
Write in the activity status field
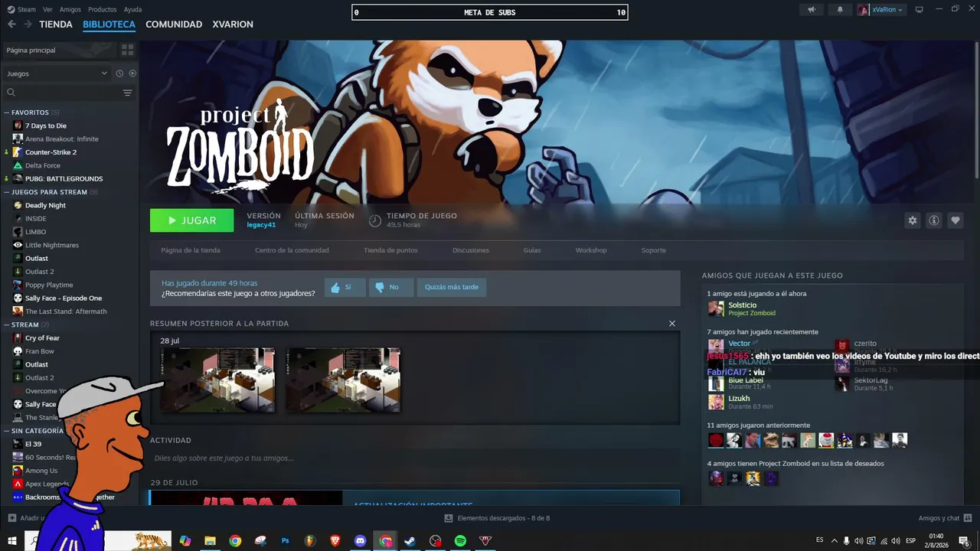(x=414, y=458)
